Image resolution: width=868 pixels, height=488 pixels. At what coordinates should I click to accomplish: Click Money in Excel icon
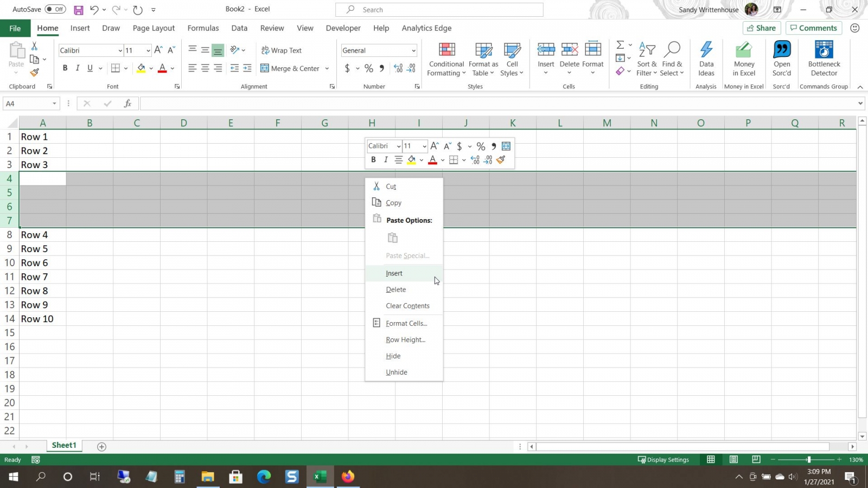pyautogui.click(x=744, y=50)
